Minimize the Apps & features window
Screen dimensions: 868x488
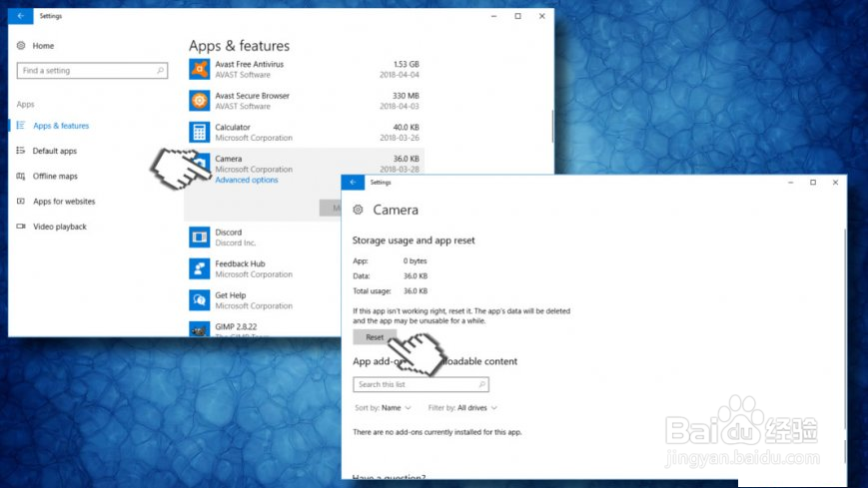(493, 16)
